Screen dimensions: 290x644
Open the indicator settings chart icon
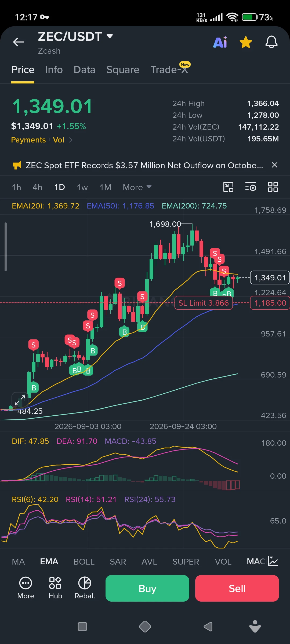[273, 561]
